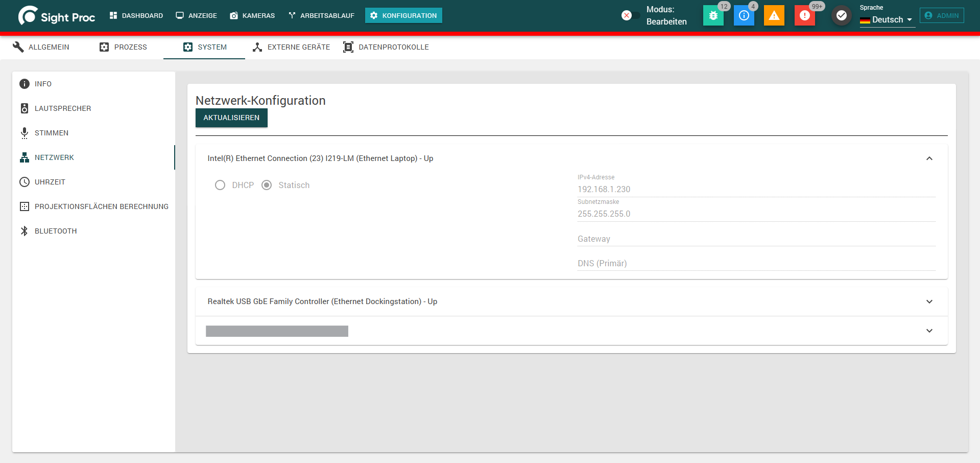Screen dimensions: 980x463
Task: Click the Stimmen microphone icon
Action: (25, 133)
